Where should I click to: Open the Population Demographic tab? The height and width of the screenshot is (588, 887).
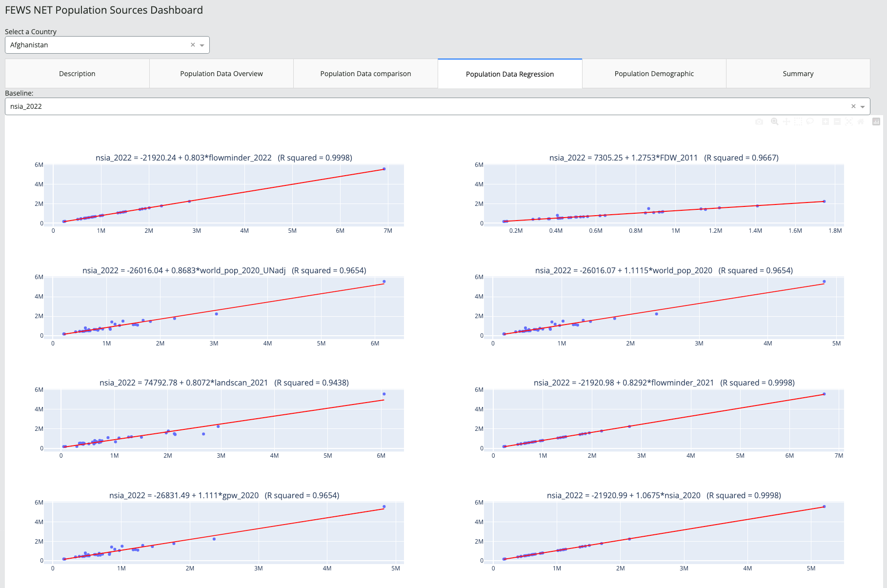[x=654, y=74]
